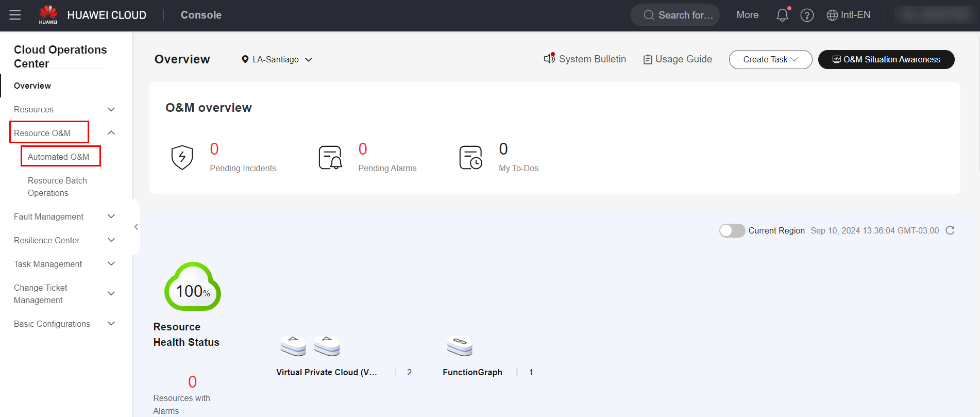Open the Usage Guide link
Viewport: 980px width, 417px height.
coord(678,59)
